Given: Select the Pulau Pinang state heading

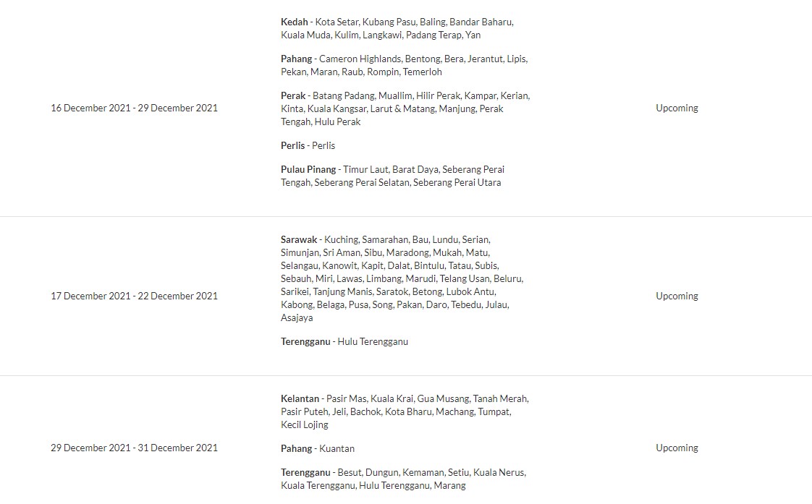Looking at the screenshot, I should [x=308, y=169].
